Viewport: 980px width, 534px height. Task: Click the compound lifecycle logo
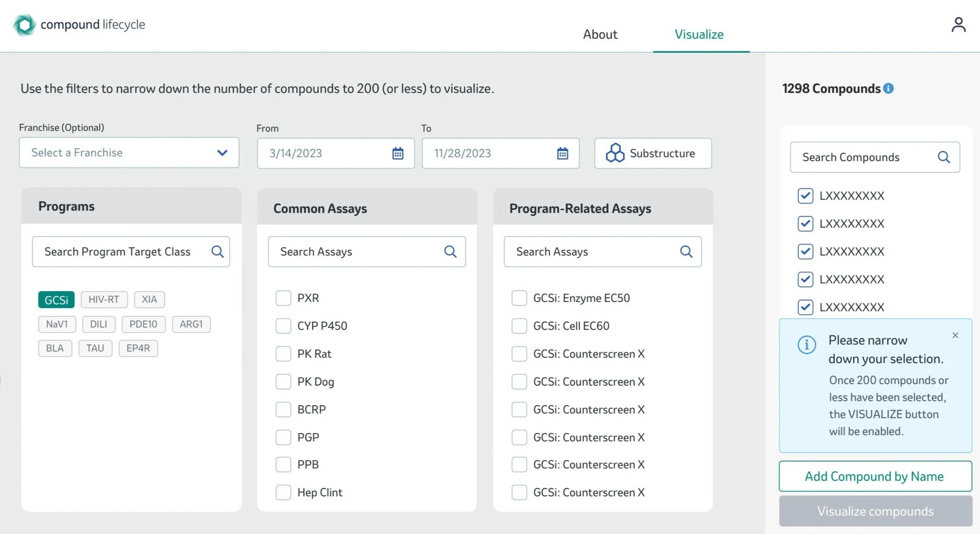coord(24,25)
